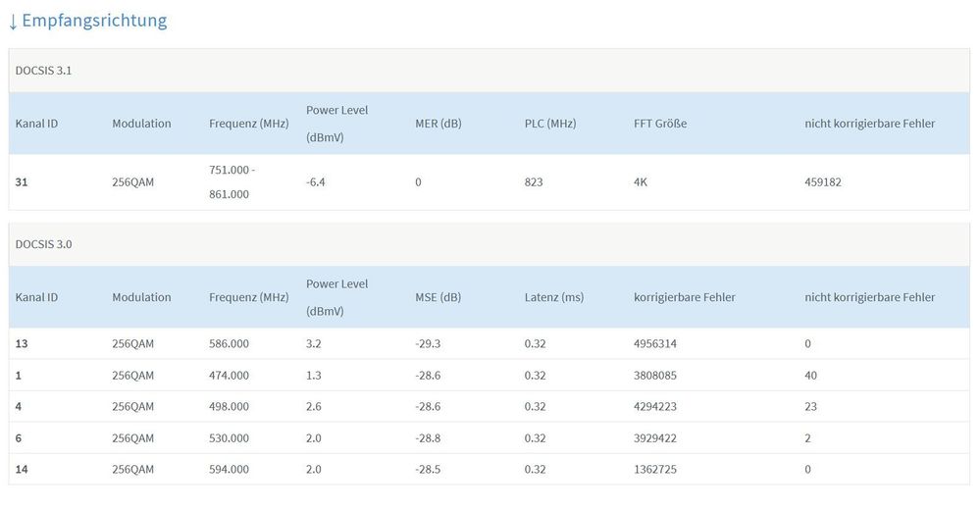Select channel ID 31 cell
980x511 pixels.
pos(22,182)
